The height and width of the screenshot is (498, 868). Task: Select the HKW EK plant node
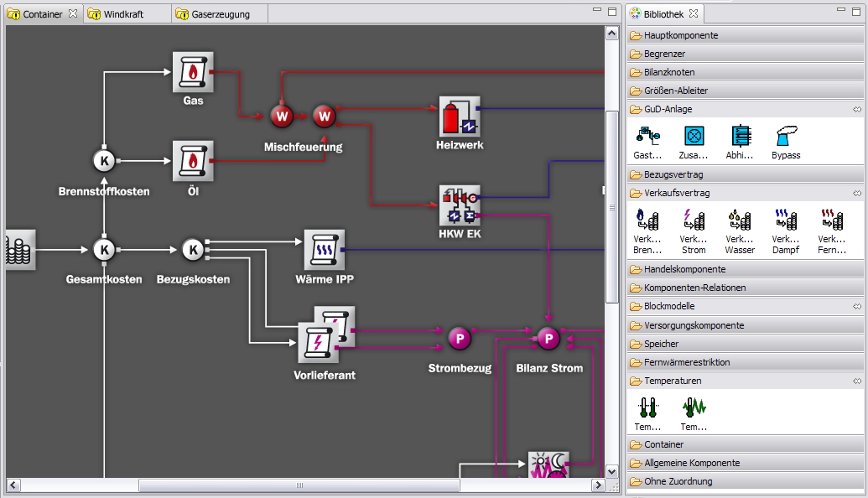(x=460, y=205)
